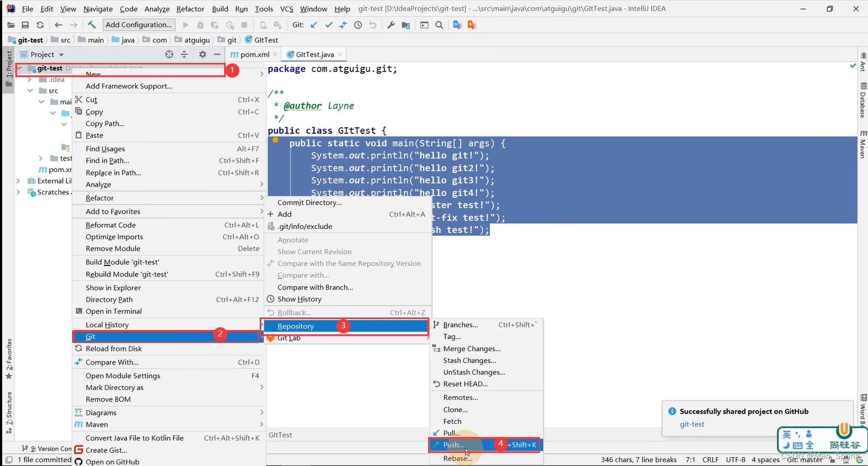The image size is (868, 466).
Task: Click UTF-8 encoding in status bar
Action: (736, 460)
